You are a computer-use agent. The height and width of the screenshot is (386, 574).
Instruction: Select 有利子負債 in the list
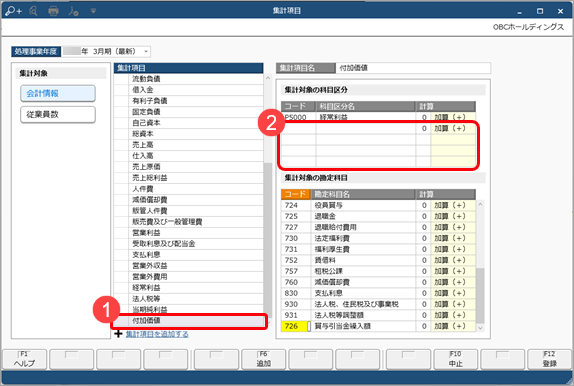tap(189, 101)
